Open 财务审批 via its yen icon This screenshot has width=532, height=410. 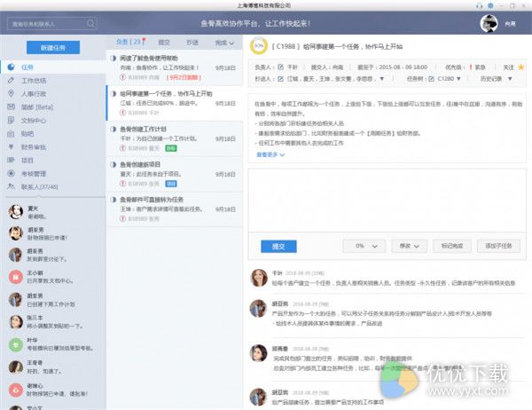coord(11,146)
